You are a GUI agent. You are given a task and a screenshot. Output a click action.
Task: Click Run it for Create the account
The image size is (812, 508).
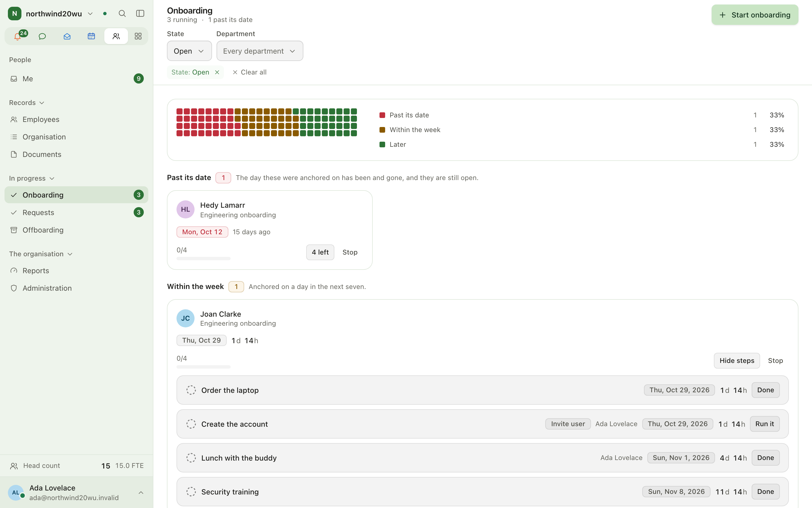pos(764,424)
